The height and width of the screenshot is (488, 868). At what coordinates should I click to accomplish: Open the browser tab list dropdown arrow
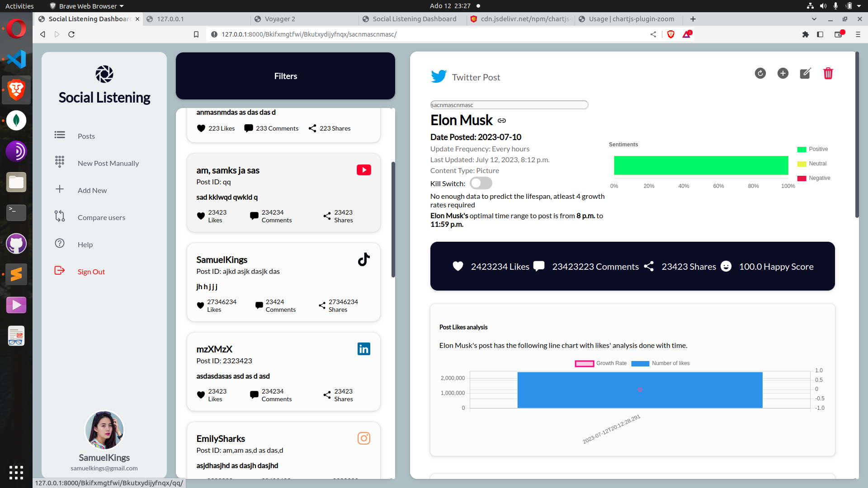pyautogui.click(x=814, y=19)
